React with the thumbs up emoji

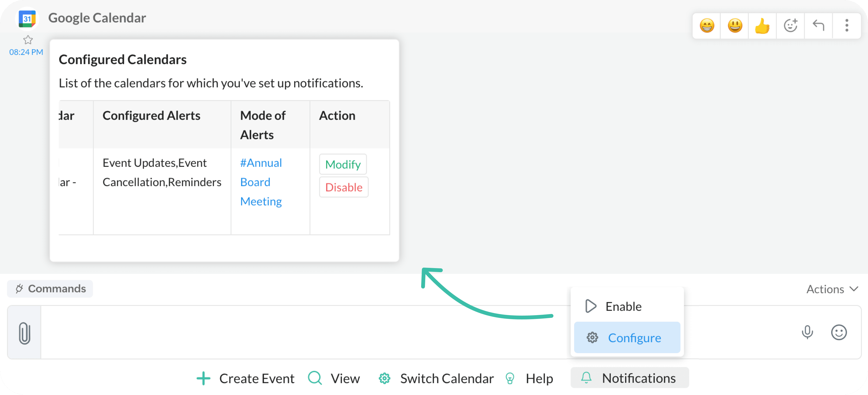[x=762, y=26]
